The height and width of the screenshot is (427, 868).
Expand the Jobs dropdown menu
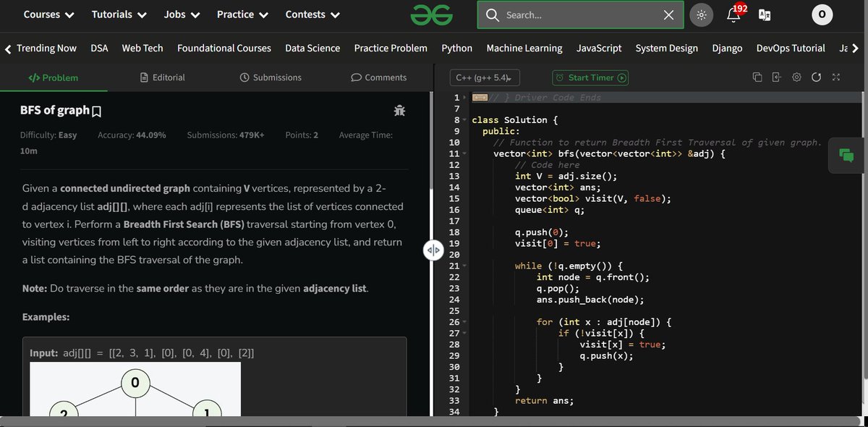pyautogui.click(x=182, y=14)
